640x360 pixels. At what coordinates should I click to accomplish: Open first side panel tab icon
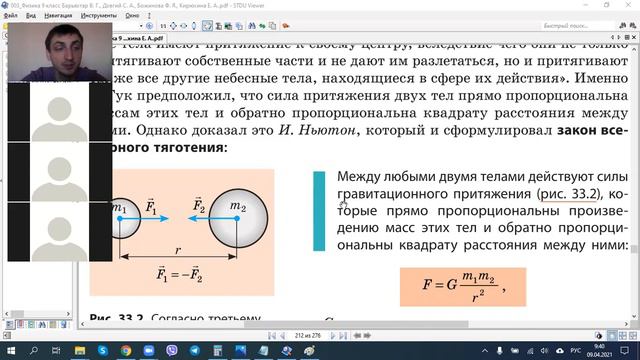10,325
